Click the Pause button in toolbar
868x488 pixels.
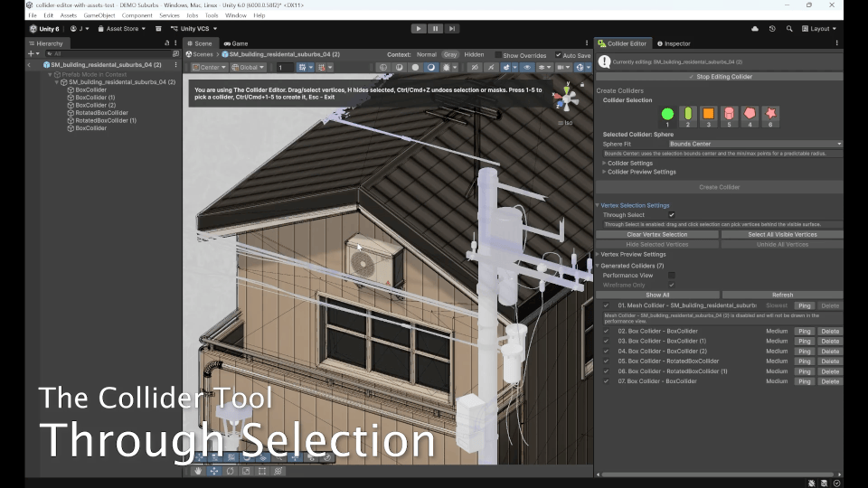(435, 29)
